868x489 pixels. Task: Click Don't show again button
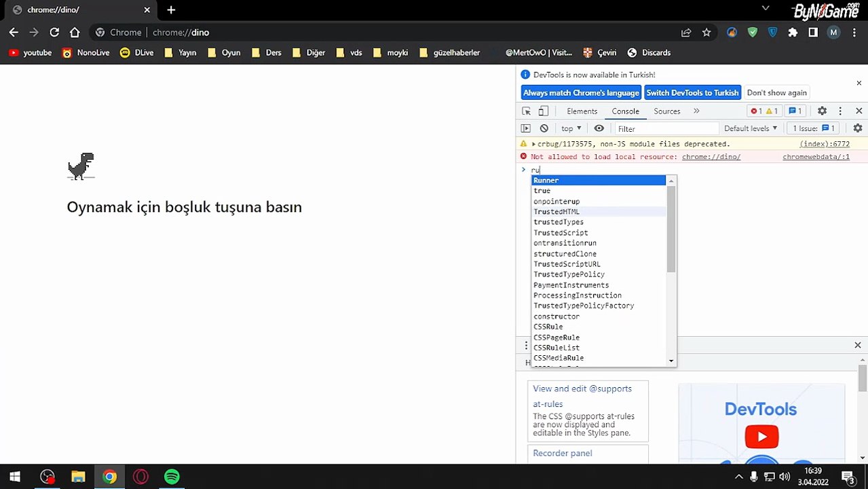coord(776,92)
